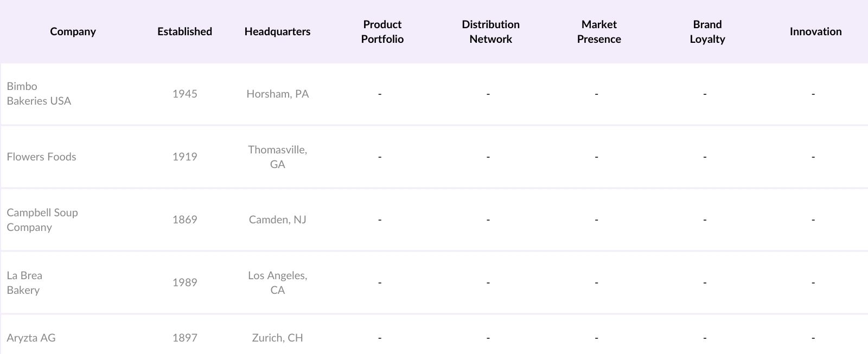Click the La Brea Bakery cell
The width and height of the screenshot is (868, 354).
click(x=24, y=282)
